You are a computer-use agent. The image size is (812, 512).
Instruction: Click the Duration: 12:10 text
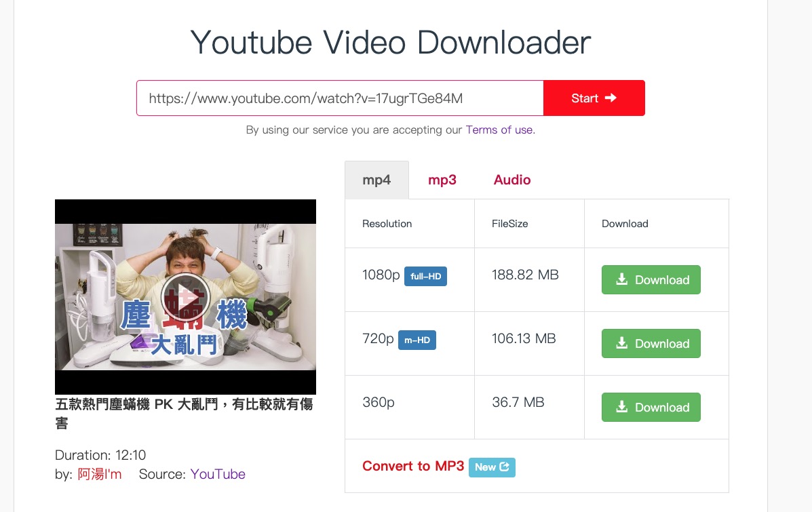point(100,455)
